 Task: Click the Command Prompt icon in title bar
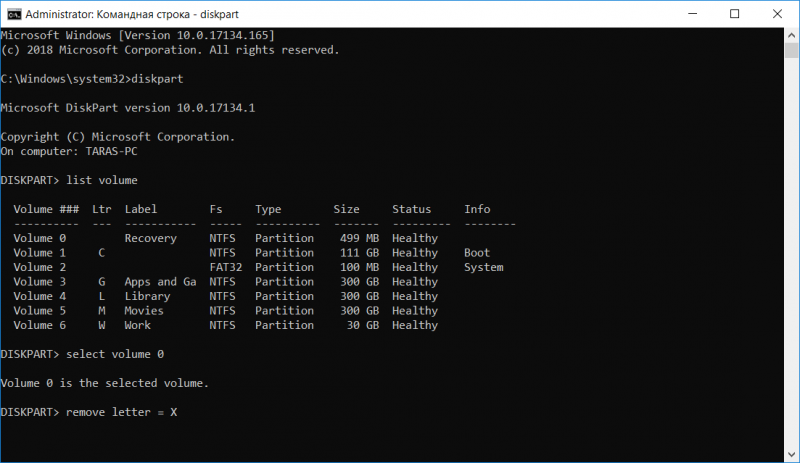pos(14,14)
